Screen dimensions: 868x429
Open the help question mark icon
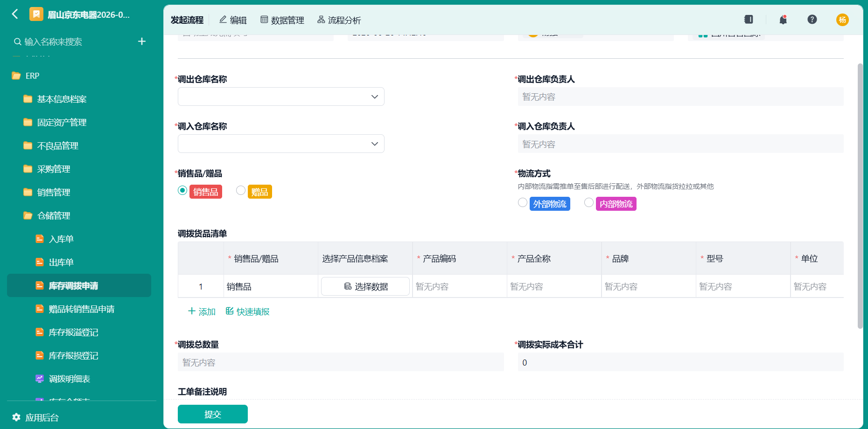click(812, 19)
